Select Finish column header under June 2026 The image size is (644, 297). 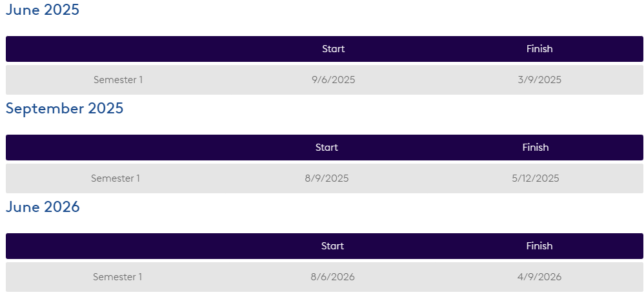[x=539, y=246]
